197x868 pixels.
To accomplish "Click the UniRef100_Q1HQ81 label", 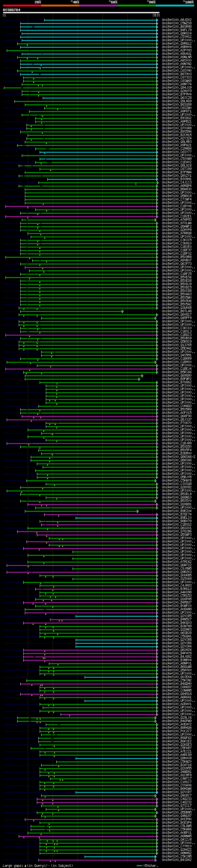I will [177, 504].
